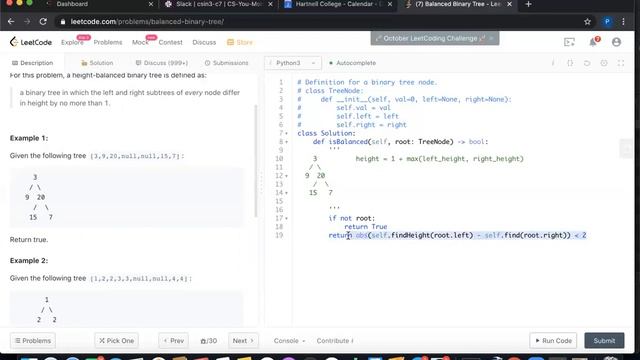The image size is (640, 360).
Task: Bookmark this page with the star icon
Action: (x=587, y=22)
